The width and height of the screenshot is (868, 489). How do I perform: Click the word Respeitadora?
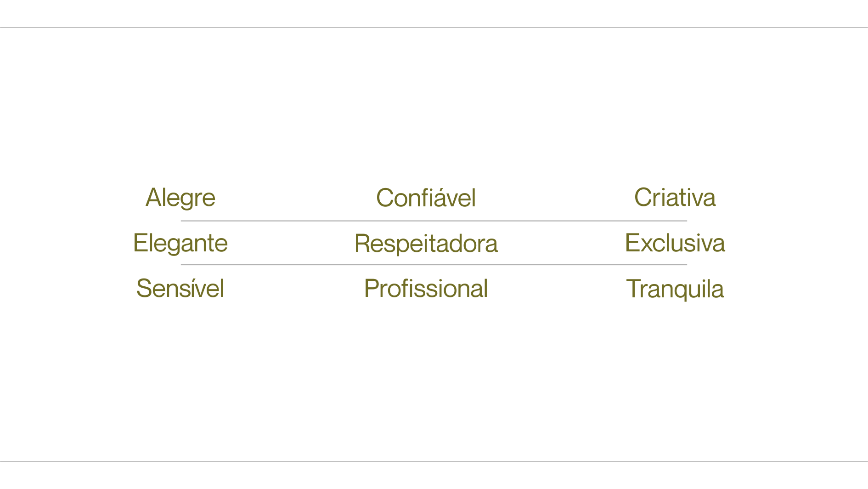[x=426, y=244]
